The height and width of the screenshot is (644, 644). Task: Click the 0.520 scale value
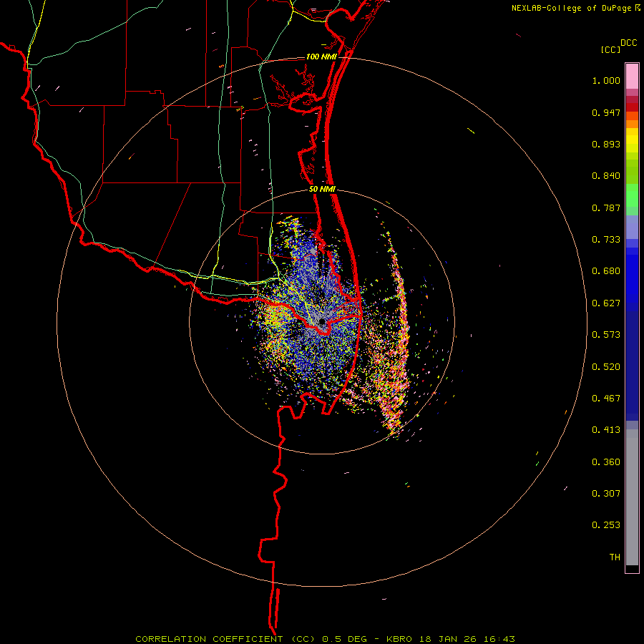pos(606,367)
